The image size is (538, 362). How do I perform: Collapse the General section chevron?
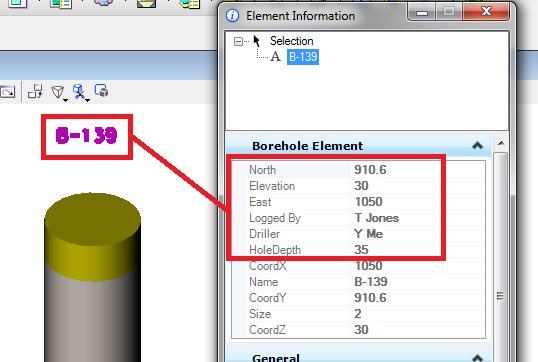pyautogui.click(x=477, y=358)
